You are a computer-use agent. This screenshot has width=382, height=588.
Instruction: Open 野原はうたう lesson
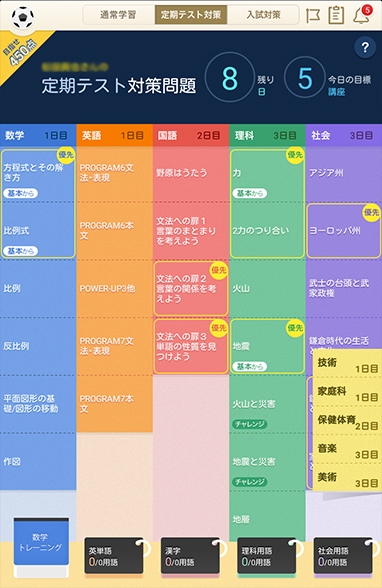point(191,173)
